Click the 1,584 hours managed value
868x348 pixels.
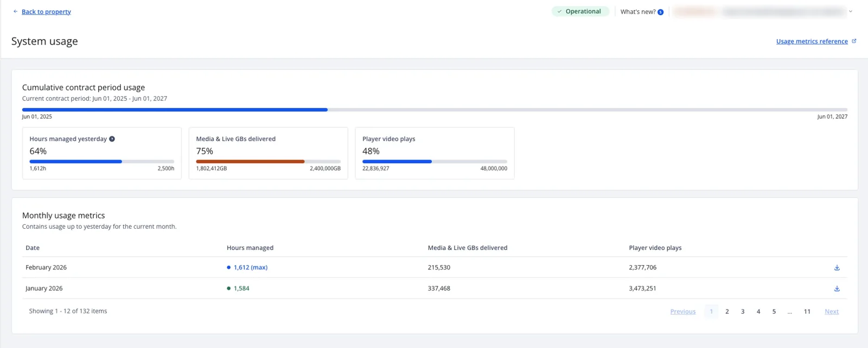241,288
